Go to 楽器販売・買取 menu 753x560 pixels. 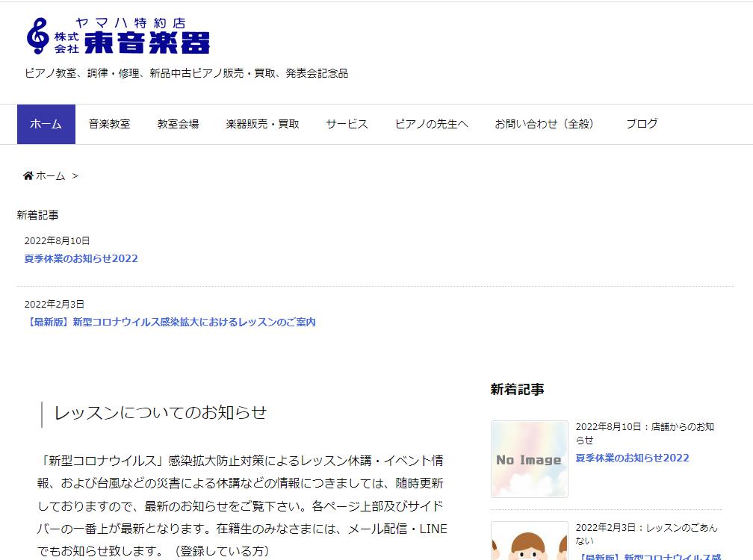tap(262, 124)
